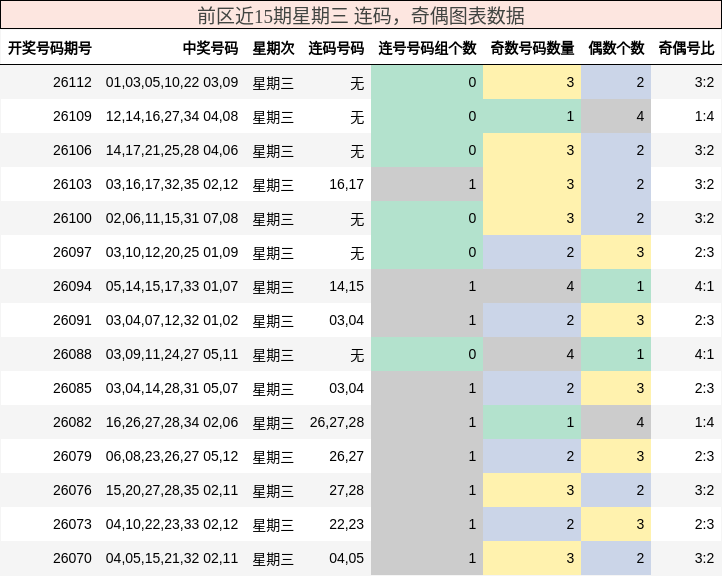The width and height of the screenshot is (722, 576).
Task: Click consecutive numbers cell 22,23
Action: pyautogui.click(x=347, y=524)
